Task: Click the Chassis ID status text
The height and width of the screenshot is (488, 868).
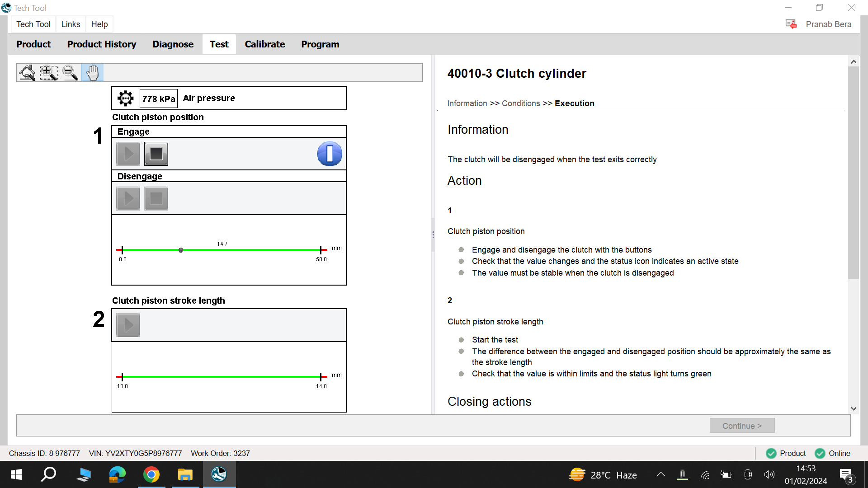Action: coord(44,453)
